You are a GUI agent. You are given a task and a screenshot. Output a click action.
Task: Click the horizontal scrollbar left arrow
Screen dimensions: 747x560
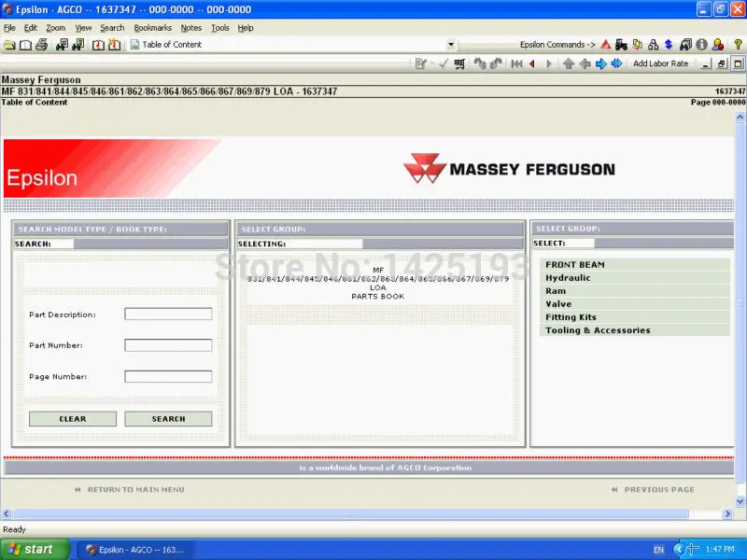7,514
